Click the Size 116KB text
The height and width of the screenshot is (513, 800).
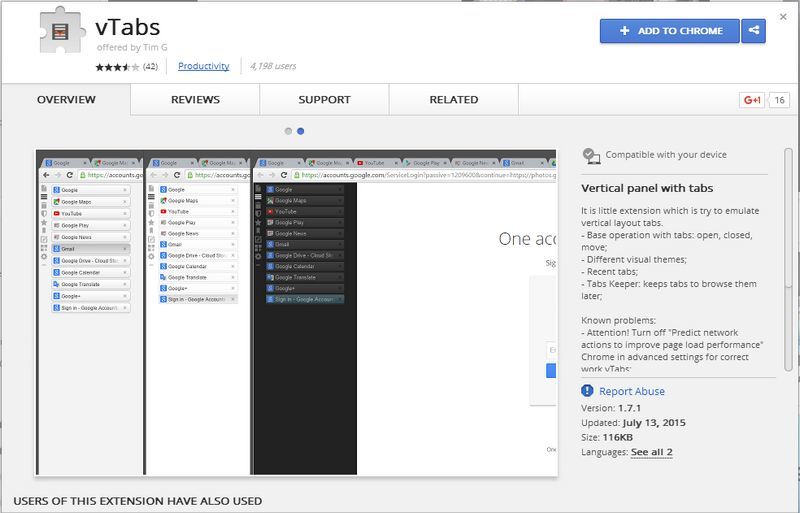607,437
